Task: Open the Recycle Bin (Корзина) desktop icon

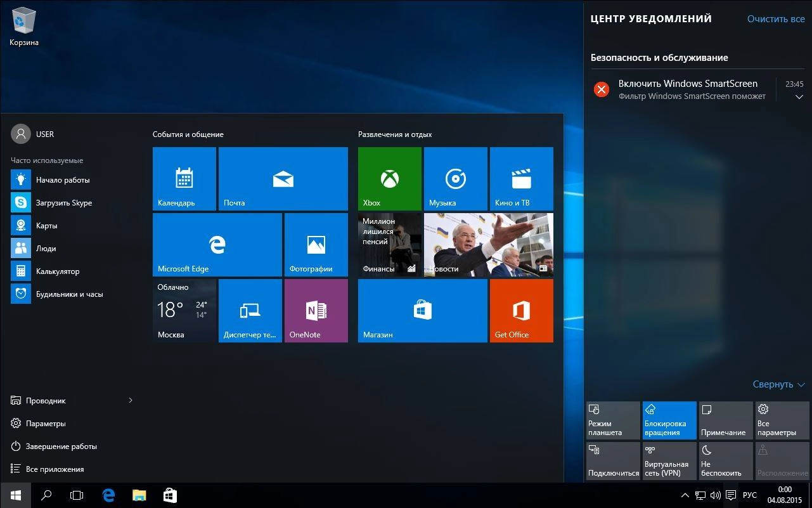Action: pos(24,28)
